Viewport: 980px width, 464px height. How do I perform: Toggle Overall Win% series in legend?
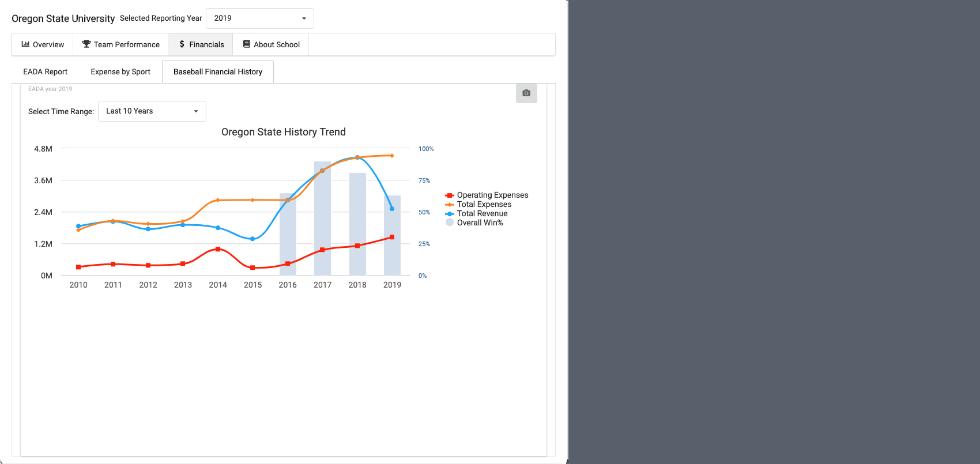(x=474, y=223)
